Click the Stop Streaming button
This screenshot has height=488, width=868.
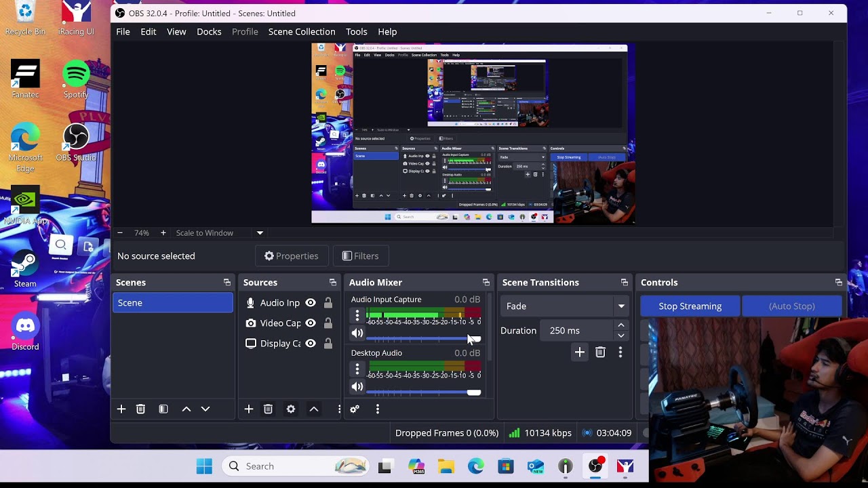(690, 306)
